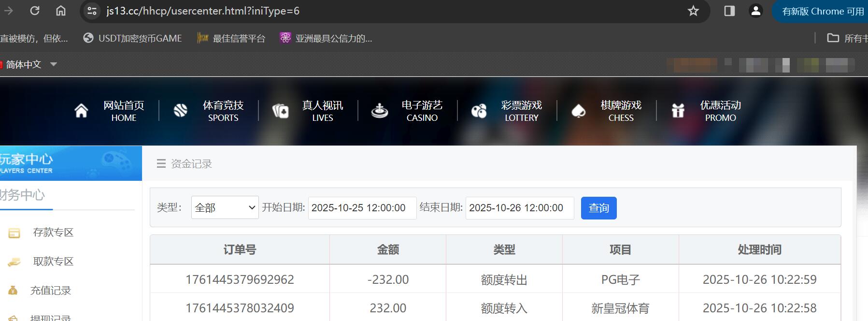Click the globe icon on USDT加密货币GAME bookmark
The image size is (868, 321).
click(88, 38)
